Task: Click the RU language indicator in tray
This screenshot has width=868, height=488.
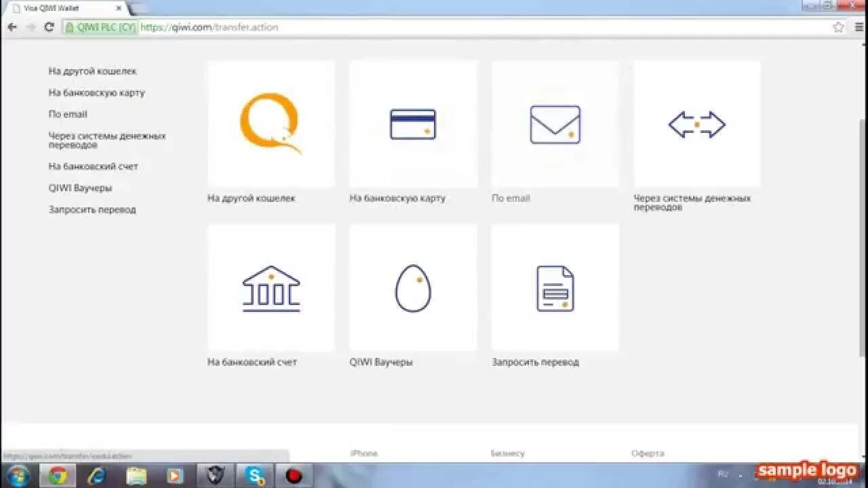Action: click(724, 474)
